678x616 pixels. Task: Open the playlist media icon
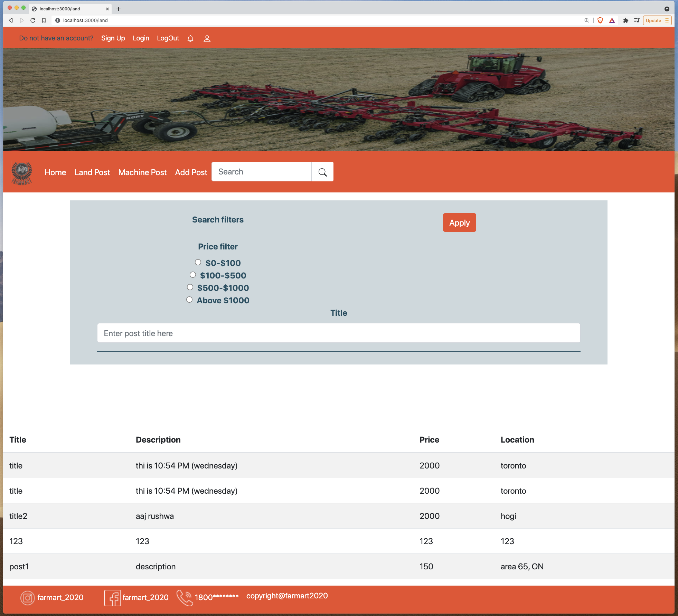637,20
